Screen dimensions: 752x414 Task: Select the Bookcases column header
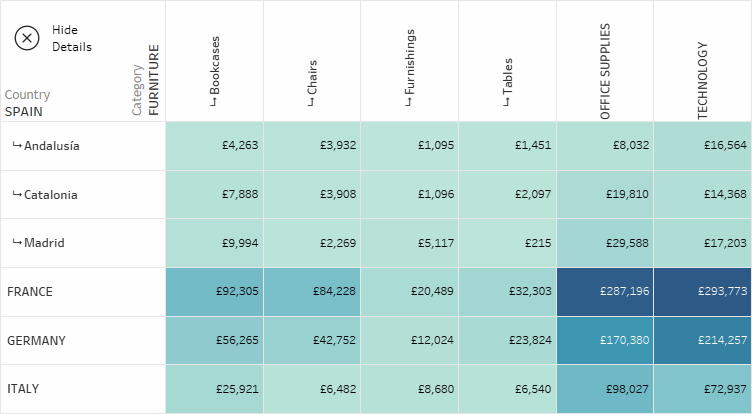(x=215, y=73)
